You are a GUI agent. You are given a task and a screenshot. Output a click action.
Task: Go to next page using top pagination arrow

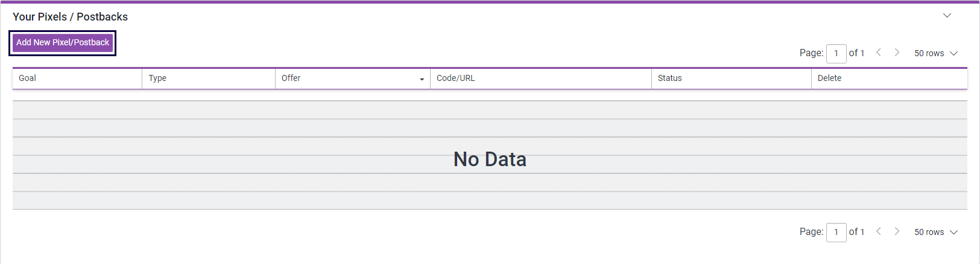click(897, 53)
